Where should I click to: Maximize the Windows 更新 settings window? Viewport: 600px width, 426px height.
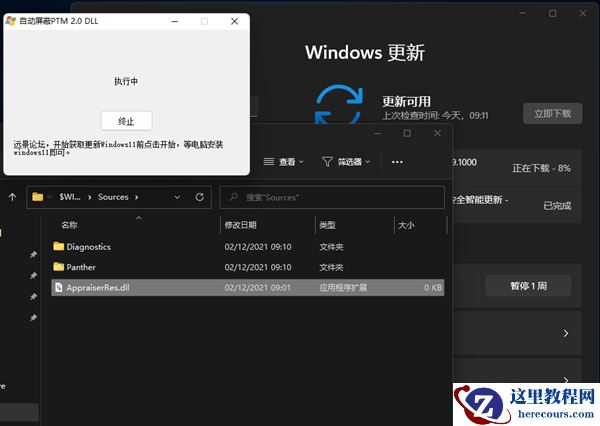pos(553,13)
